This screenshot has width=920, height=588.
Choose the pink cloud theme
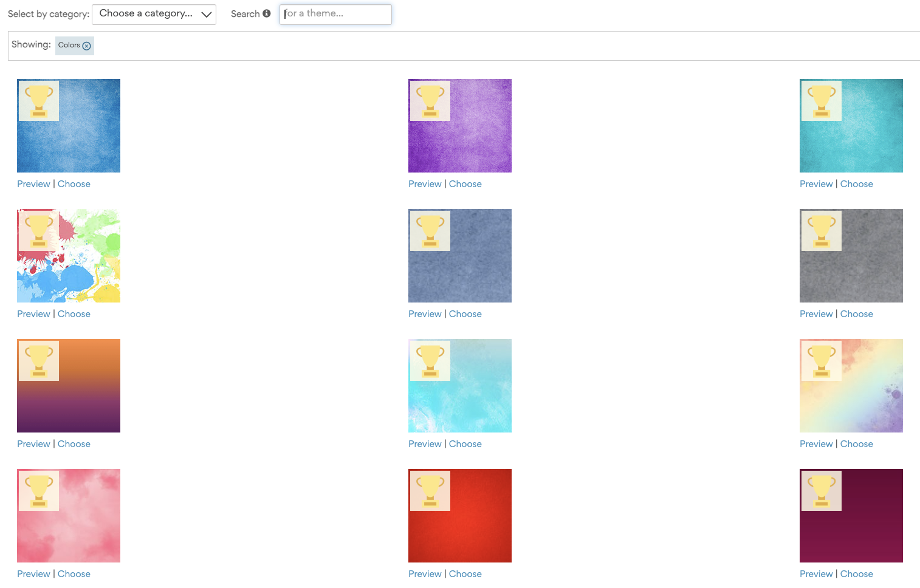coord(74,574)
